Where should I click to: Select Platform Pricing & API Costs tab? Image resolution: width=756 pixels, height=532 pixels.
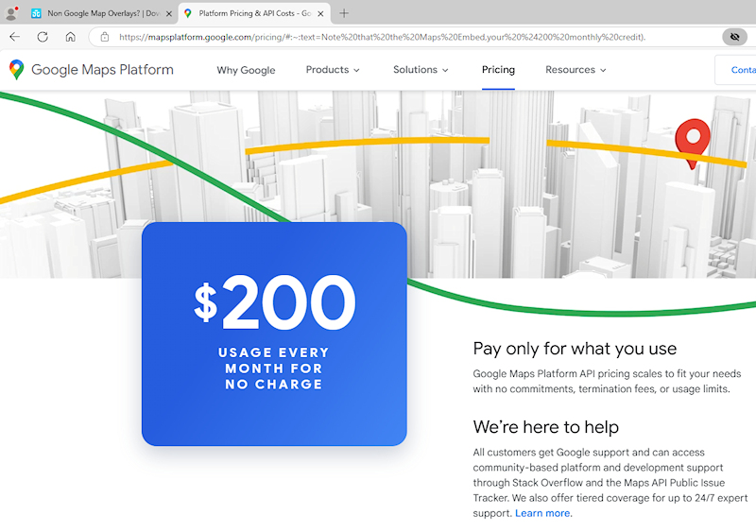click(254, 13)
